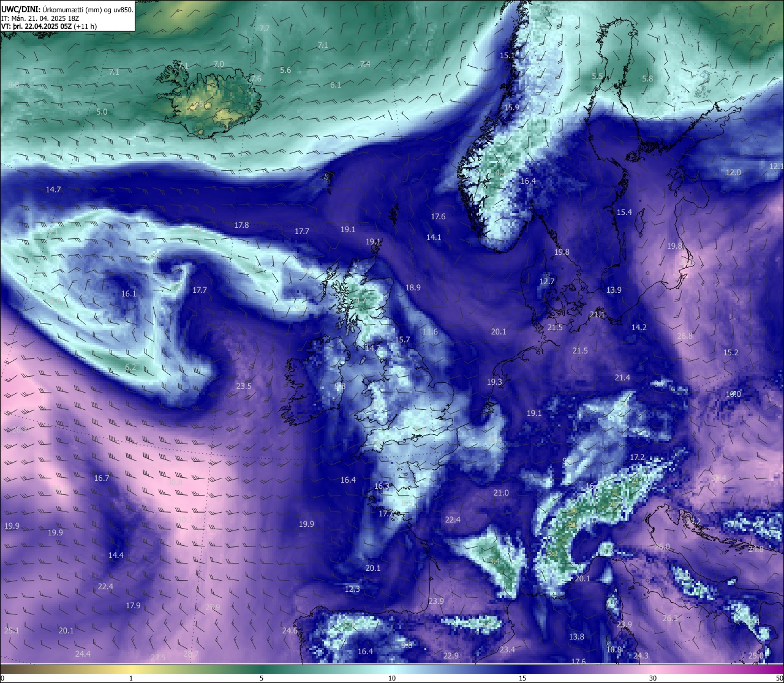Image resolution: width=784 pixels, height=683 pixels.
Task: Click the map value 17.8 northwest of Scotland
Action: pyautogui.click(x=241, y=225)
